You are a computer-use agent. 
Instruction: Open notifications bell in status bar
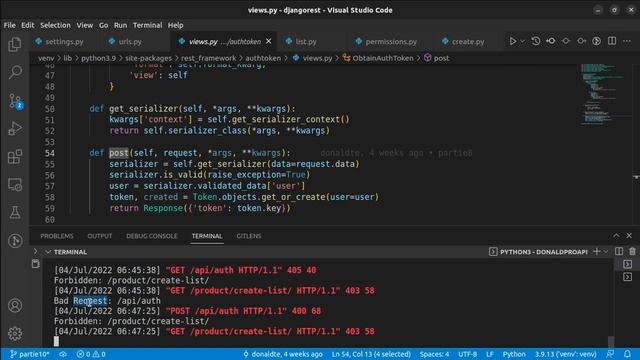point(627,354)
